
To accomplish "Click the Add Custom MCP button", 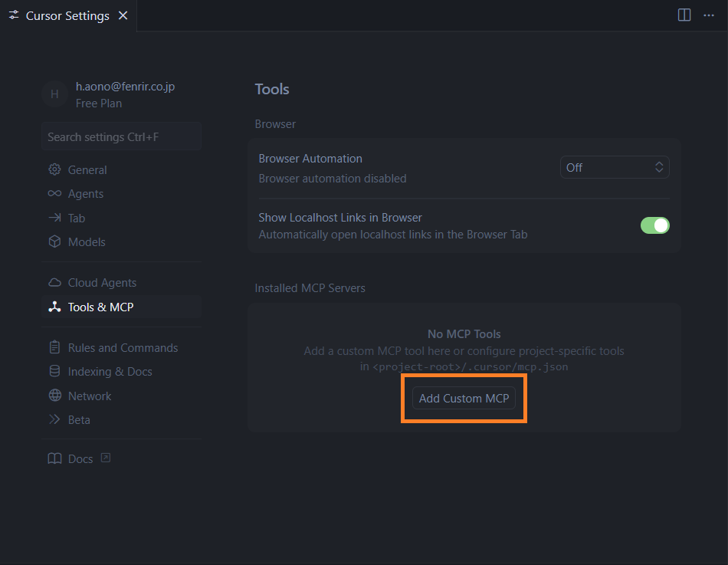I will [464, 399].
